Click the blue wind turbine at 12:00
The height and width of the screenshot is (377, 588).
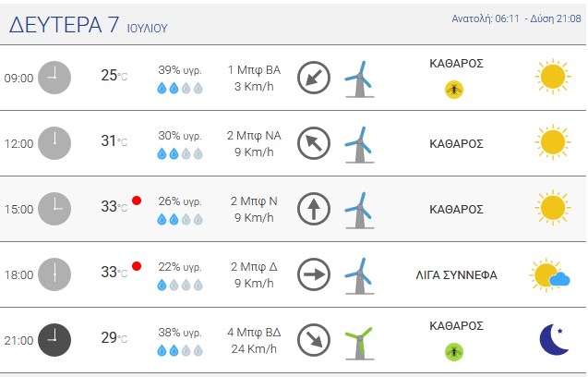[359, 144]
